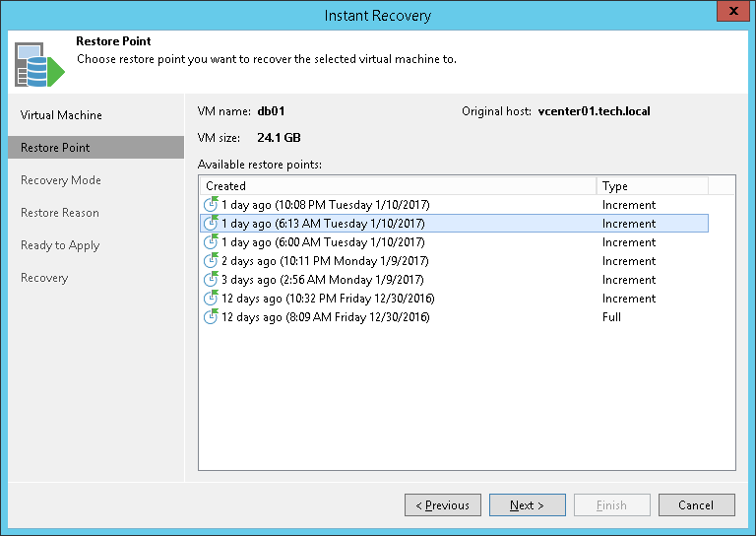Close the Instant Recovery window
The image size is (756, 536).
729,13
